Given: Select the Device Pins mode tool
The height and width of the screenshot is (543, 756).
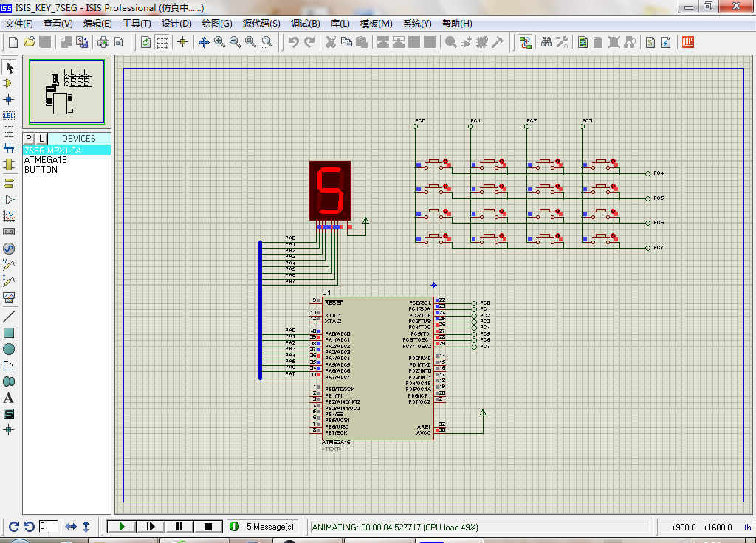Looking at the screenshot, I should [9, 199].
